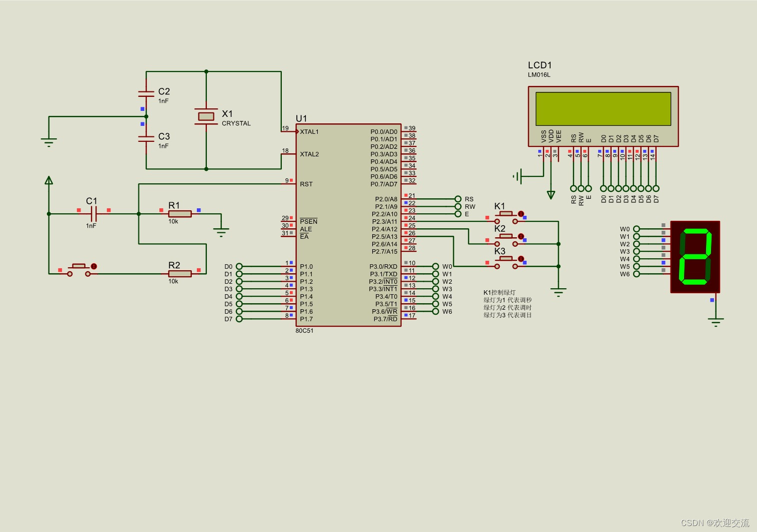
Task: Select the D7 terminal circle below the LCD
Action: point(656,188)
